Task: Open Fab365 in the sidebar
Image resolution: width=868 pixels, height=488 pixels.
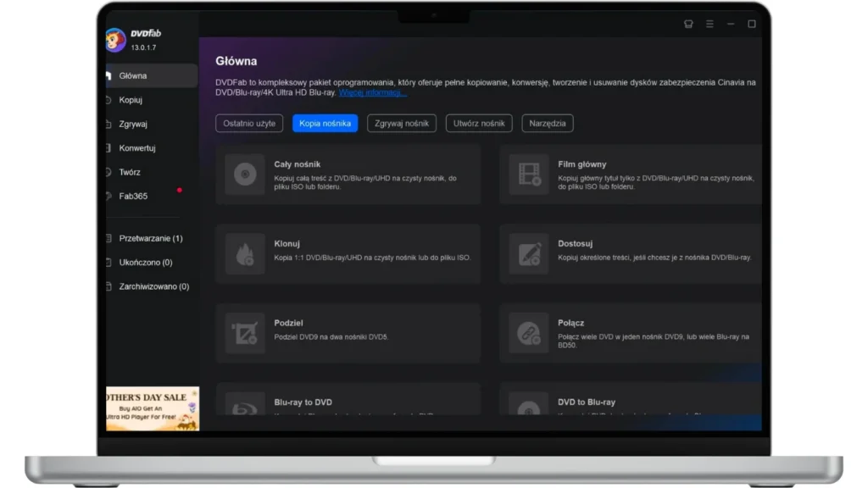Action: point(133,197)
